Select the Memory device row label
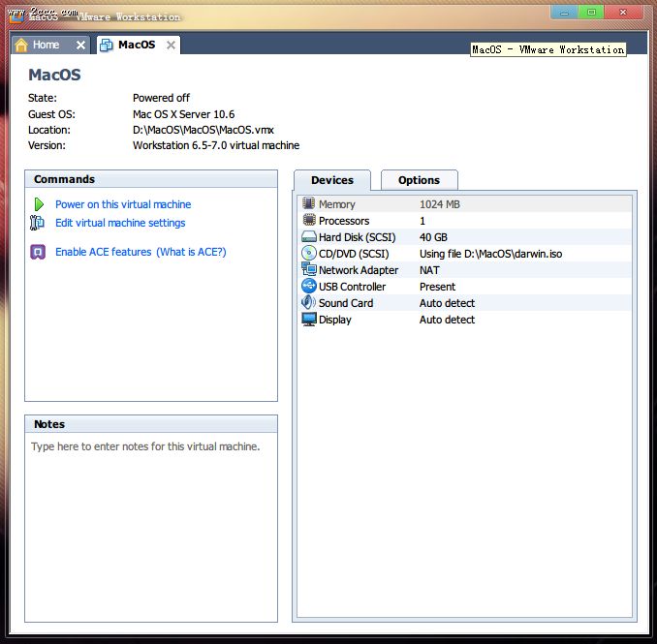This screenshot has height=644, width=657. (337, 204)
